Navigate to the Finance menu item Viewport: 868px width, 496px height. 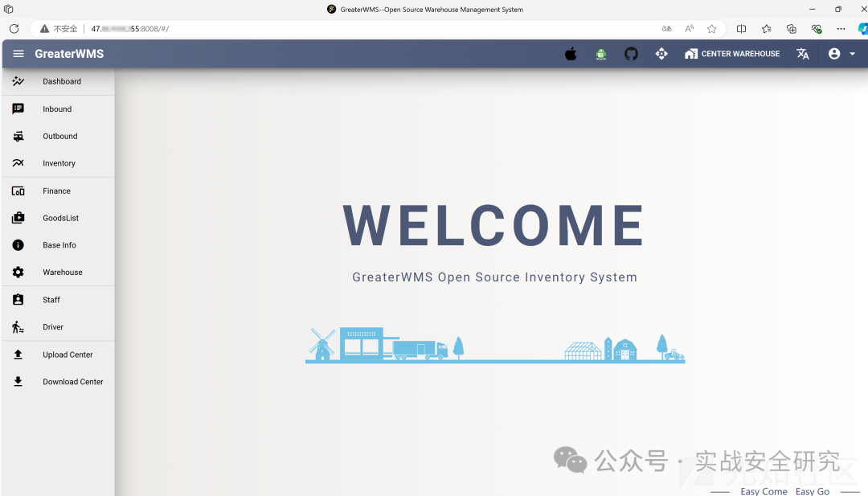pyautogui.click(x=58, y=191)
